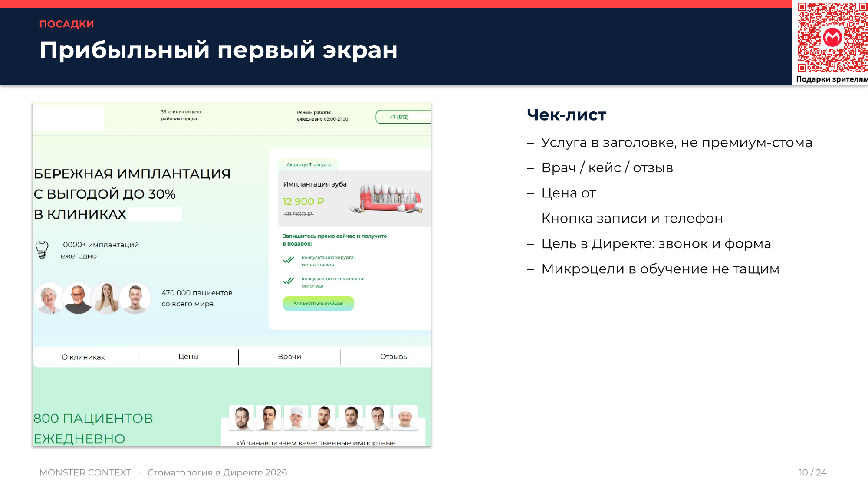Click the Акция до 31 августа badge
Screen dimensions: 868x488
pyautogui.click(x=309, y=165)
